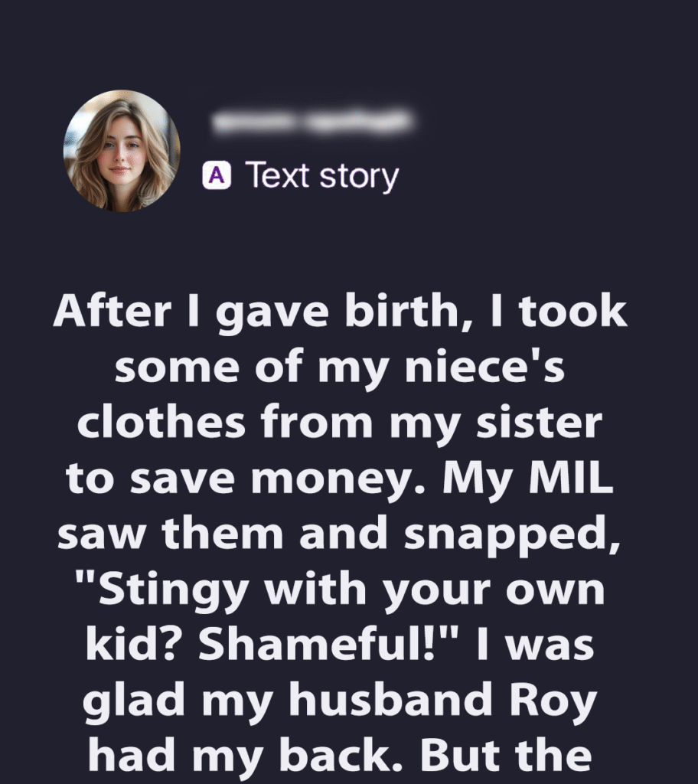698x784 pixels.
Task: Click the "Text story" label
Action: (x=321, y=176)
